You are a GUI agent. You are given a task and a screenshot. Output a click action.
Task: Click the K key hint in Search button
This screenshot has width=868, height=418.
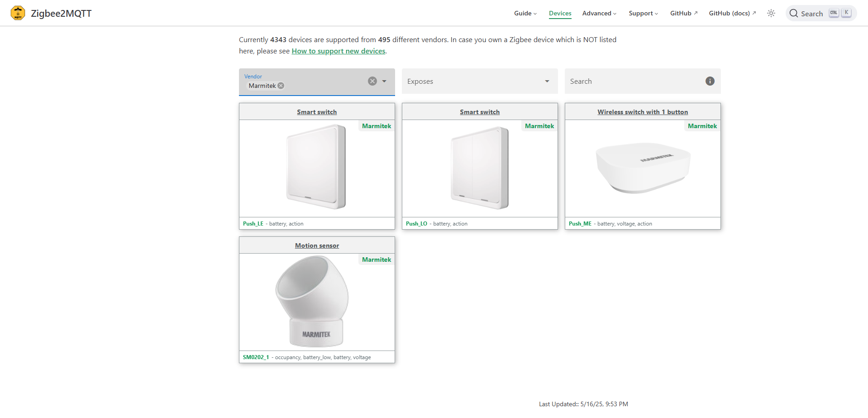tap(846, 13)
